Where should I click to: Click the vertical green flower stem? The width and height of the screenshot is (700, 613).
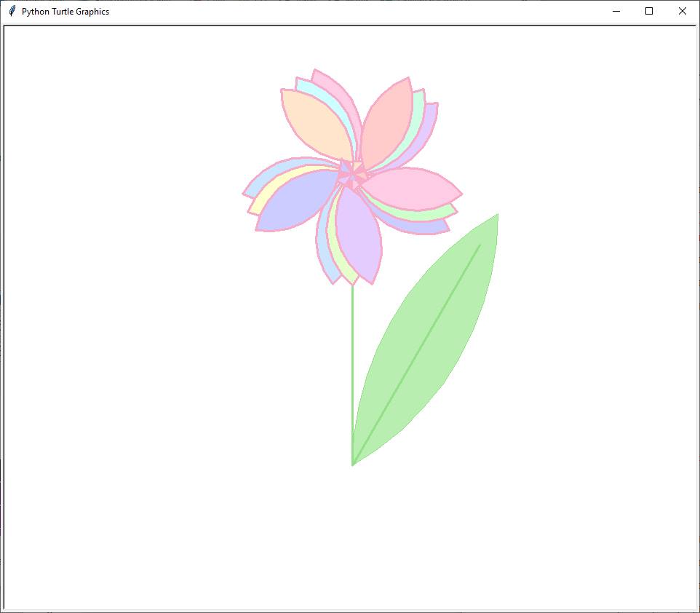tap(353, 364)
